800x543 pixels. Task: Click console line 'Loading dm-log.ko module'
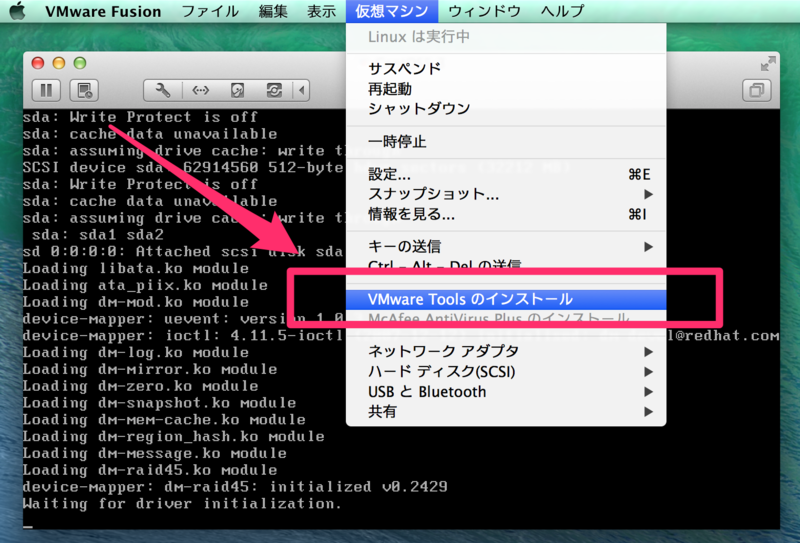pos(136,353)
